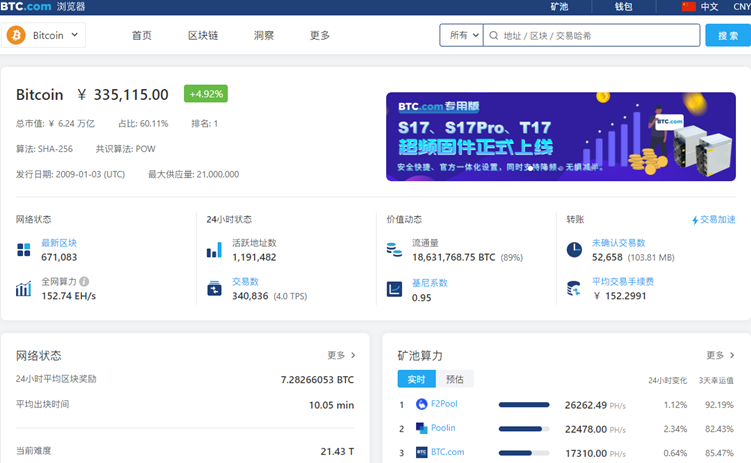
Task: Open the Bitcoin coin selector dropdown
Action: [x=44, y=35]
